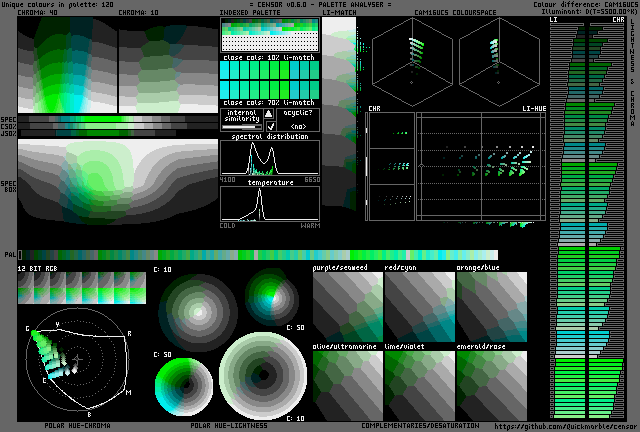Click the temperature cold-warm graph

point(269,204)
